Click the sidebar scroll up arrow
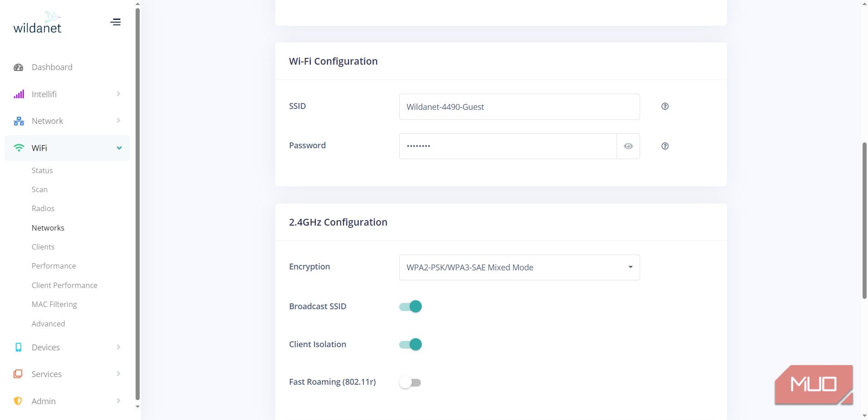The height and width of the screenshot is (420, 868). [x=137, y=4]
